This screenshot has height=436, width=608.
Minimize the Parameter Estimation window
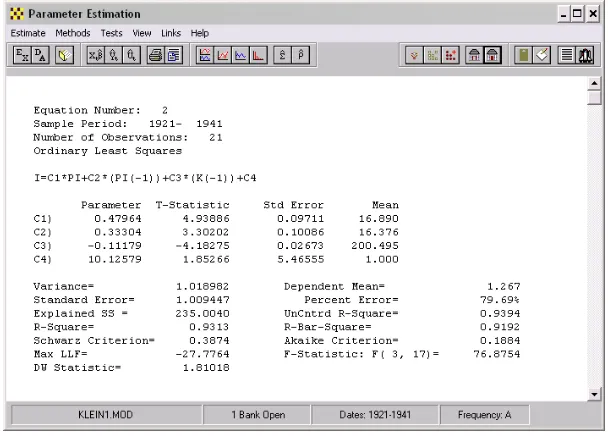click(563, 14)
